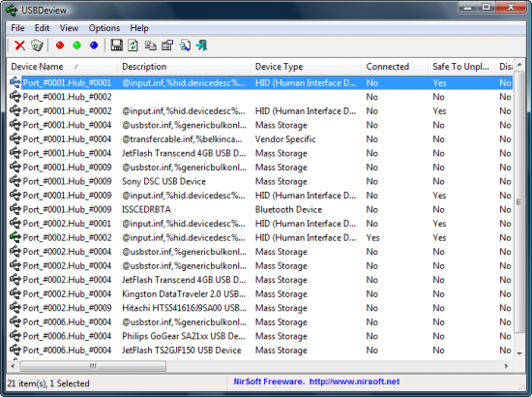Click the horizontal scrollbar left arrow
Viewport: 532px width, 397px height.
point(13,366)
